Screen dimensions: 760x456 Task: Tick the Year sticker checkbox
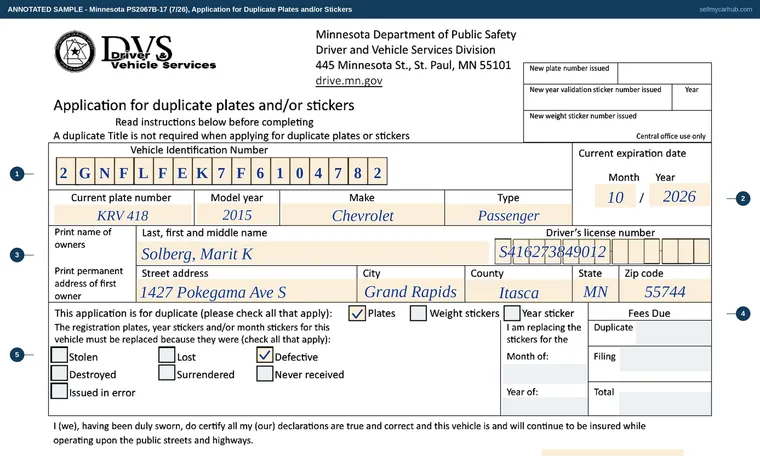tap(512, 314)
